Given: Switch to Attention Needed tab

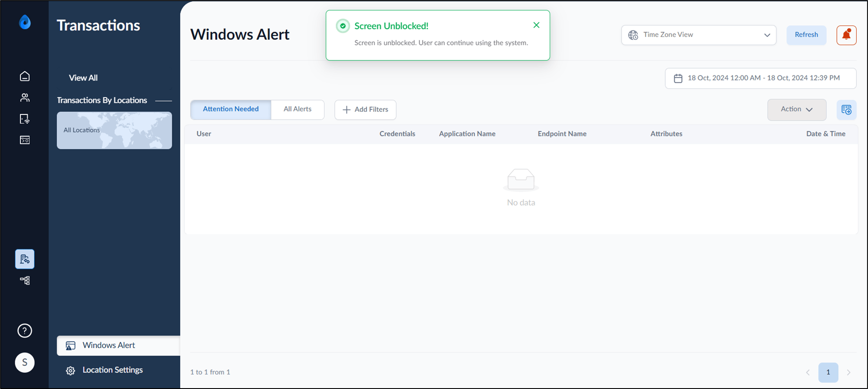Looking at the screenshot, I should coord(231,109).
